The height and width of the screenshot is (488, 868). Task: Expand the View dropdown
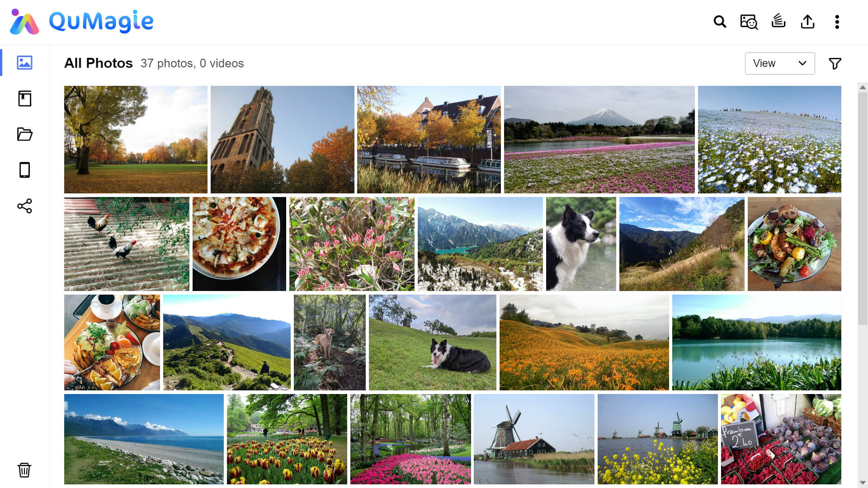pos(780,63)
